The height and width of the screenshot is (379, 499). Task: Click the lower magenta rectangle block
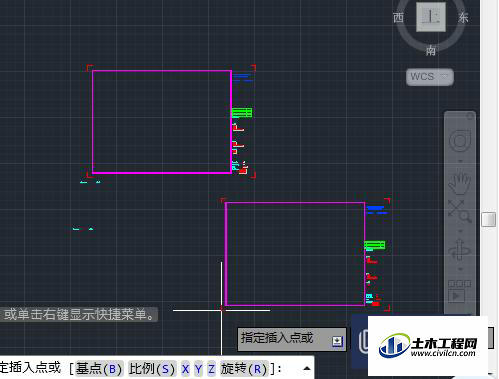[x=295, y=254]
